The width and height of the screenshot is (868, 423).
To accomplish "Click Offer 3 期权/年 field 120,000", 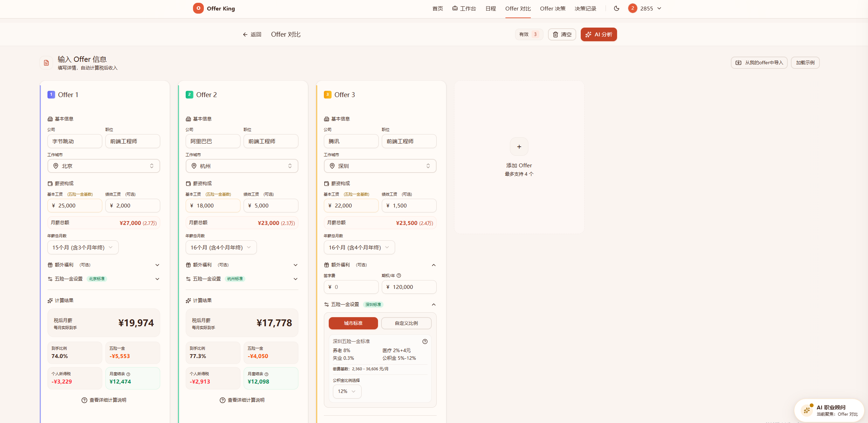I will coord(409,287).
